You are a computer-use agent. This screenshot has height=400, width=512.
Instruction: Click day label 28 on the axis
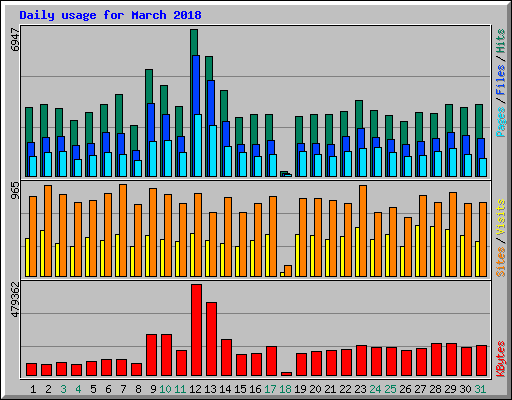435,389
